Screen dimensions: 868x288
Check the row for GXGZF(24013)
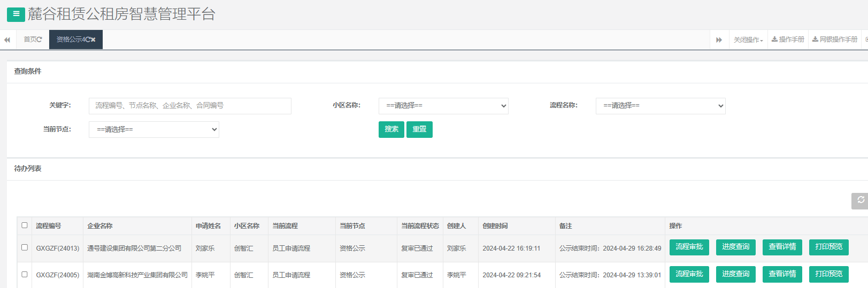[x=25, y=247]
